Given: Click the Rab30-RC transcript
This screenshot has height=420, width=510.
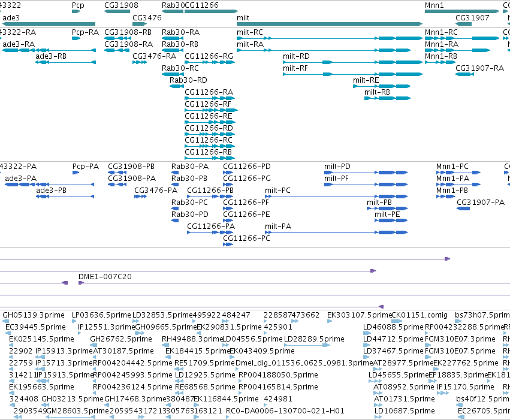Looking at the screenshot, I should click(180, 68).
